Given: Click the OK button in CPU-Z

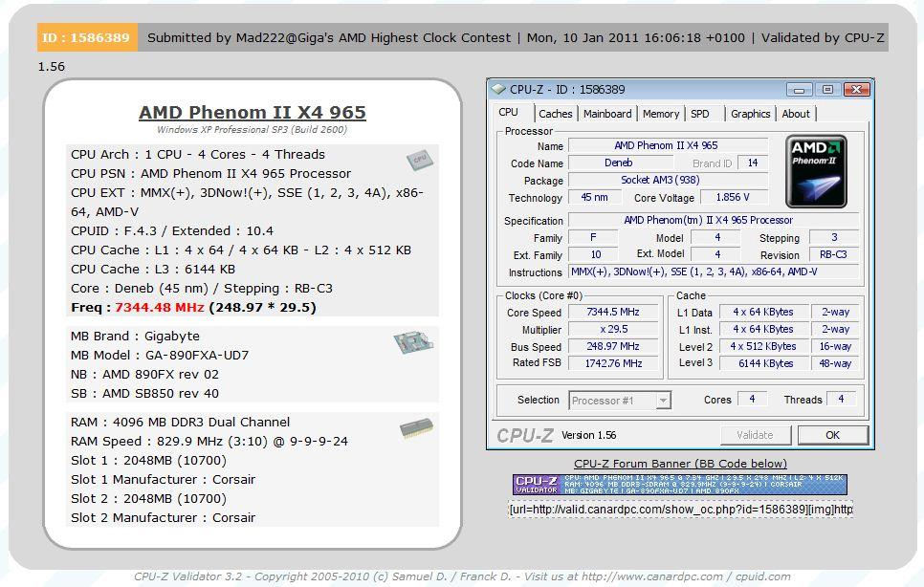Looking at the screenshot, I should coord(833,435).
